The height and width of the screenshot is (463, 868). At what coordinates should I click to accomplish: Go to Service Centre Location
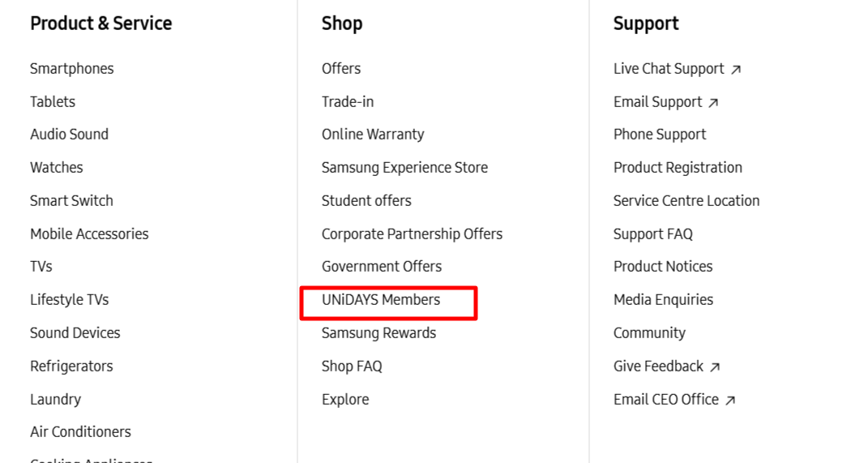[x=686, y=201]
